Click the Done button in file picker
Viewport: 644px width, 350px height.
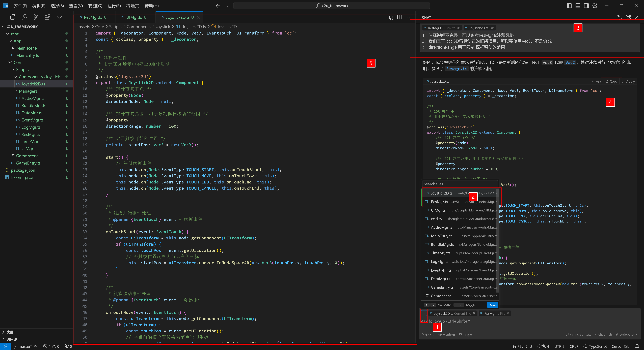(493, 305)
